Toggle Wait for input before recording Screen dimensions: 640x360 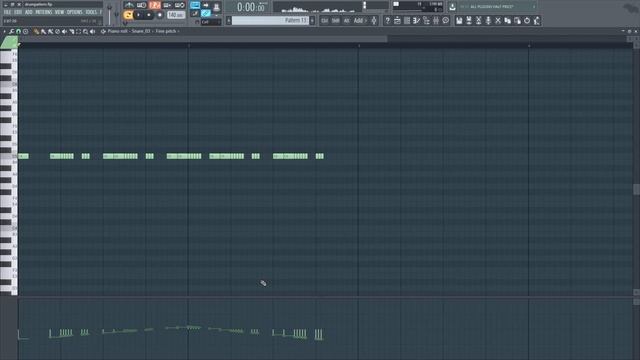(141, 5)
